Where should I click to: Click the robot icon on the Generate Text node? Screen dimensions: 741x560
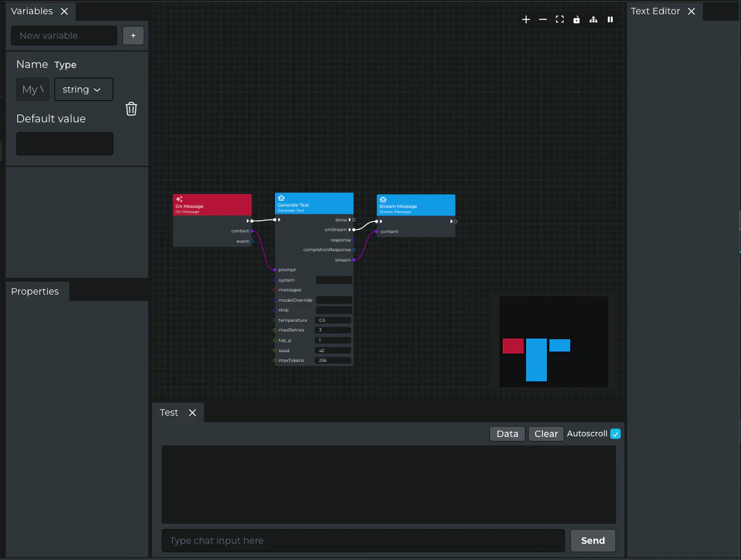(281, 198)
